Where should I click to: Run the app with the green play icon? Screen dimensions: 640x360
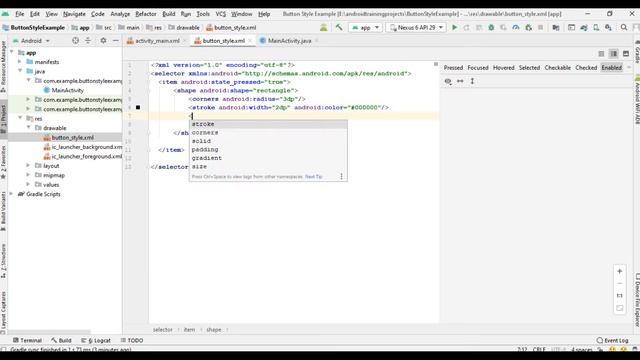[454, 27]
